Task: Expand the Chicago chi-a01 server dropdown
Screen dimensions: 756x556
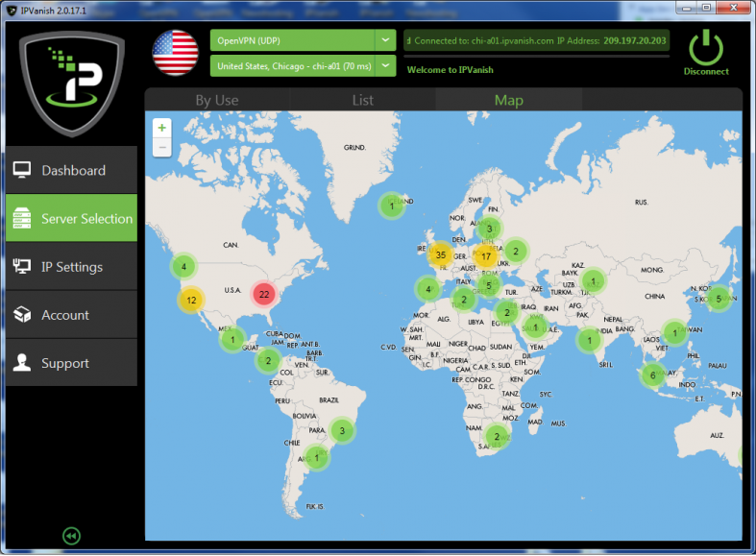Action: [x=384, y=65]
